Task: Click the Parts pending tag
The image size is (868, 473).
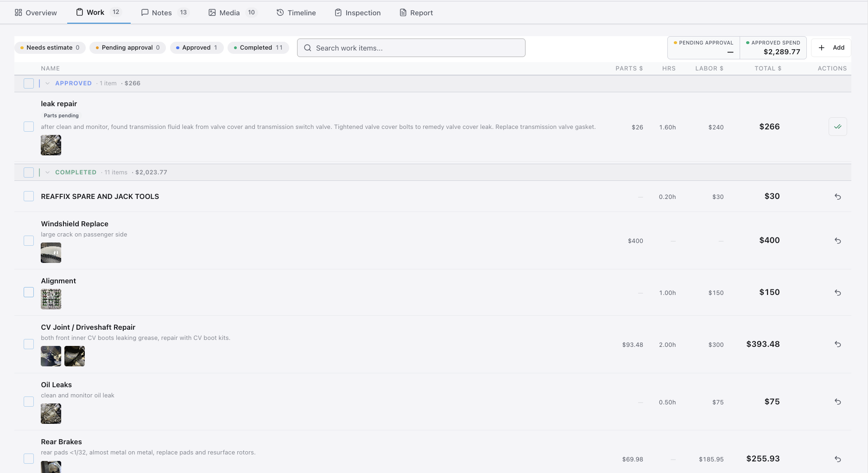Action: [x=61, y=115]
